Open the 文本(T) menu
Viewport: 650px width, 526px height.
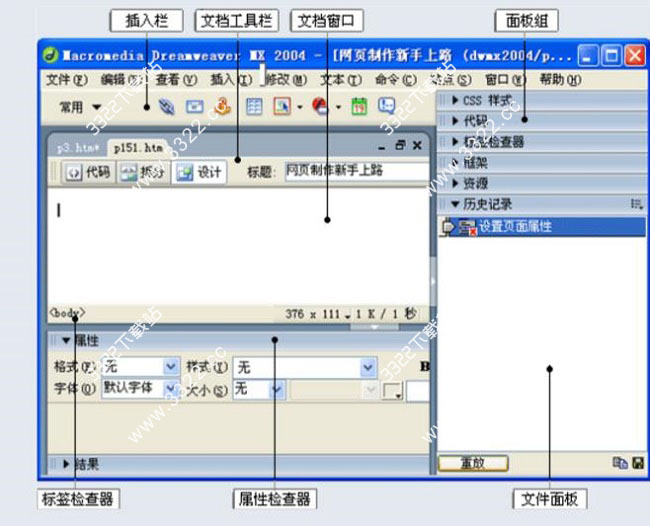tap(341, 80)
